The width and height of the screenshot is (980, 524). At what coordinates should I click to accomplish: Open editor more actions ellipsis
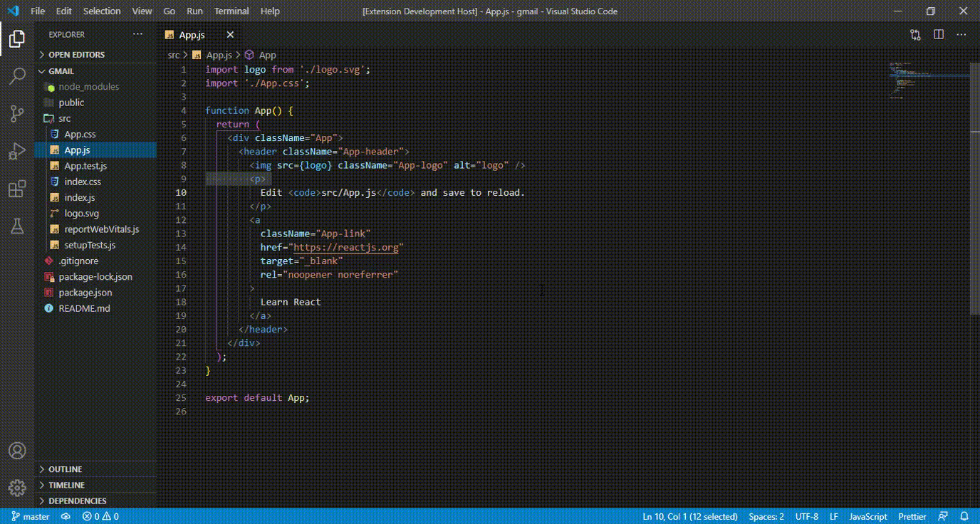pyautogui.click(x=961, y=34)
